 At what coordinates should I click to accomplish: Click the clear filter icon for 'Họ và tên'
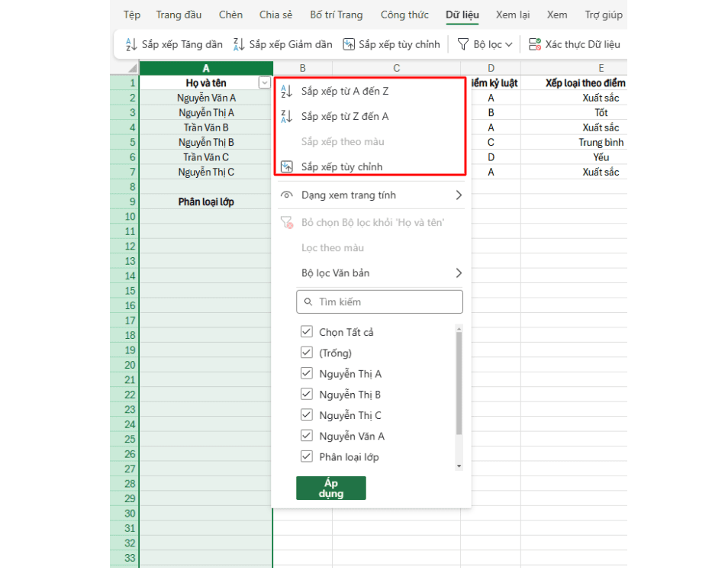pyautogui.click(x=287, y=223)
